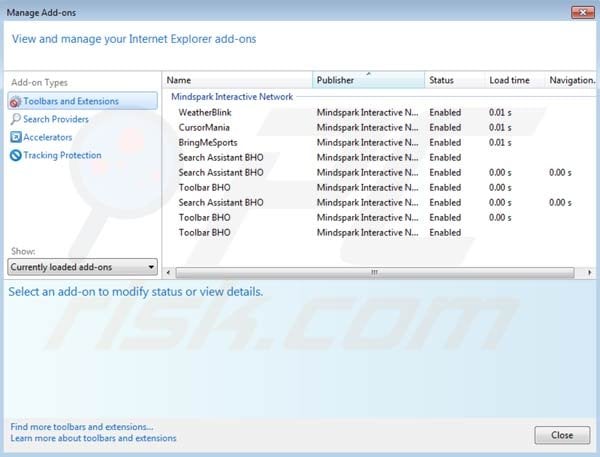Viewport: 600px width, 457px height.
Task: Sort list by Status column header
Action: pos(455,80)
